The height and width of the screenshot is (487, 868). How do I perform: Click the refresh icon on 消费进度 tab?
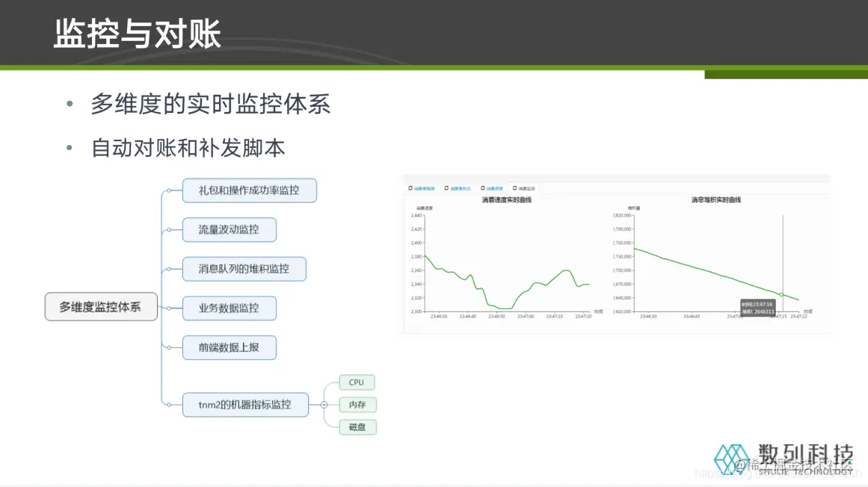tap(482, 187)
